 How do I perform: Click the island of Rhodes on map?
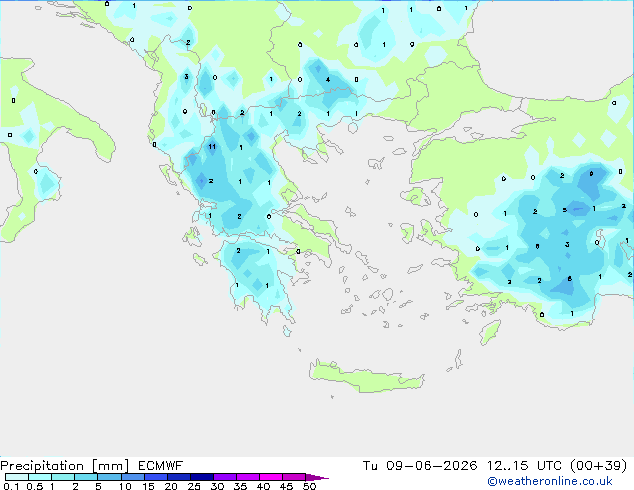click(490, 332)
